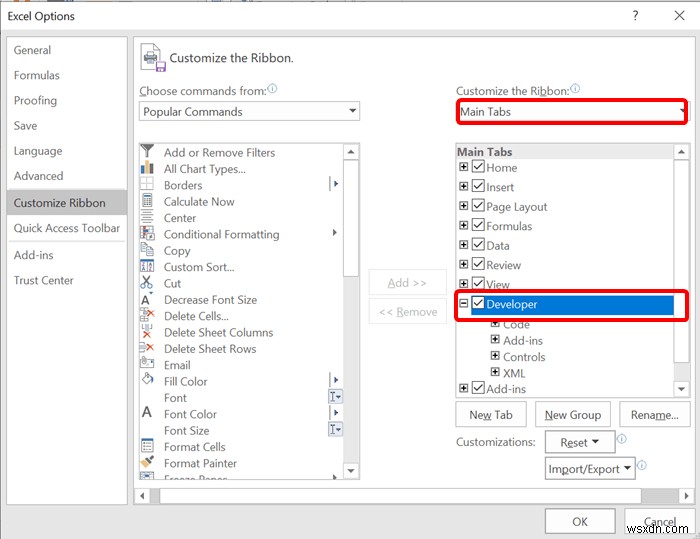The height and width of the screenshot is (539, 700).
Task: Click the Custom Sort icon
Action: pos(147,266)
